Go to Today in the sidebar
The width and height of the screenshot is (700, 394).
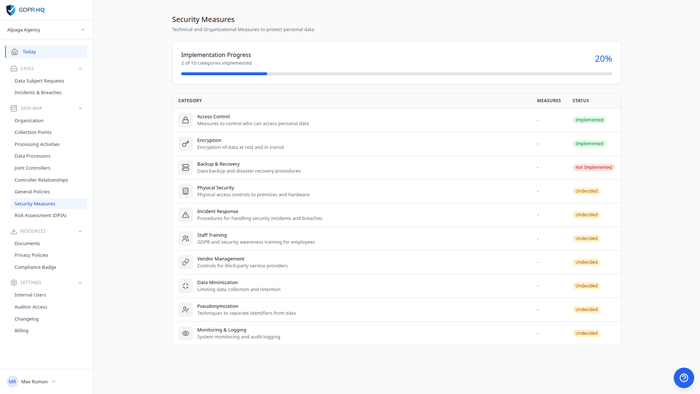pyautogui.click(x=46, y=52)
